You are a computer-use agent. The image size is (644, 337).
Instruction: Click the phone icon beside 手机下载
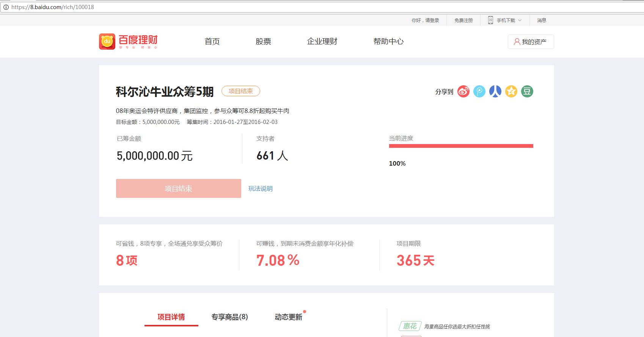coord(490,20)
